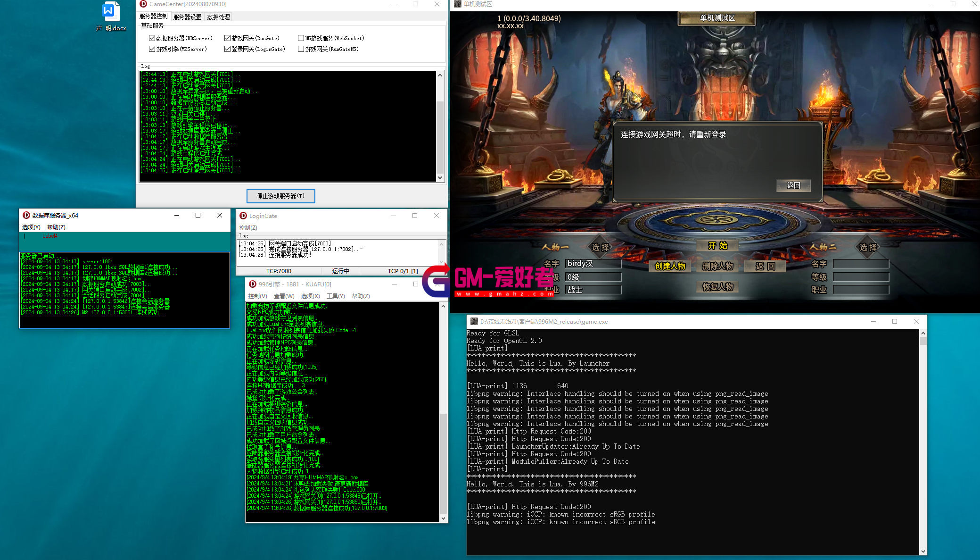Click the GameCenter title bar app icon

(x=143, y=4)
